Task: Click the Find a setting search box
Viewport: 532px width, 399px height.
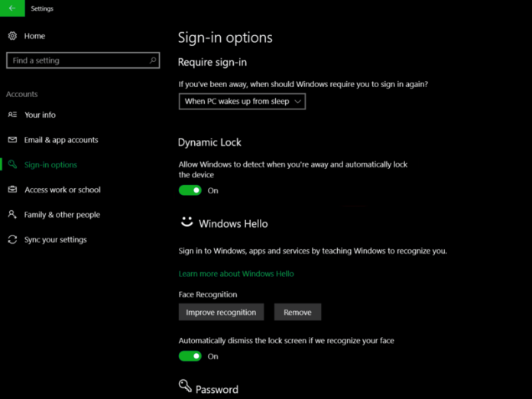Action: (83, 60)
